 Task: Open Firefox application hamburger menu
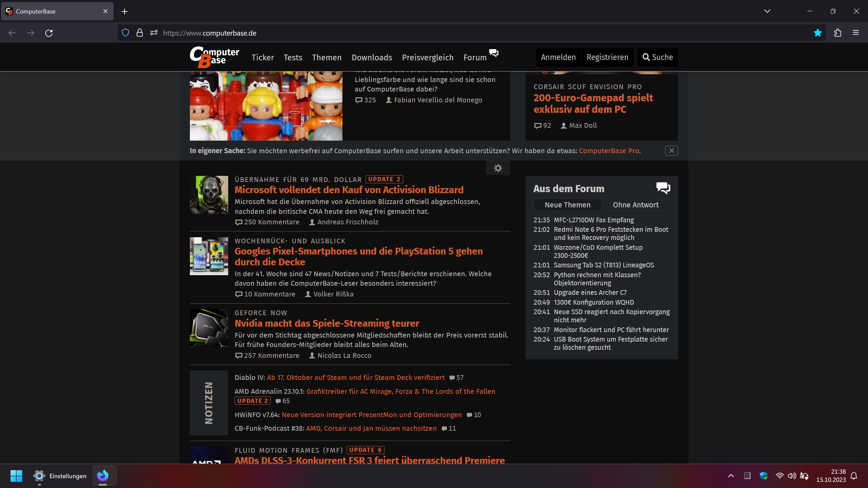coord(856,33)
